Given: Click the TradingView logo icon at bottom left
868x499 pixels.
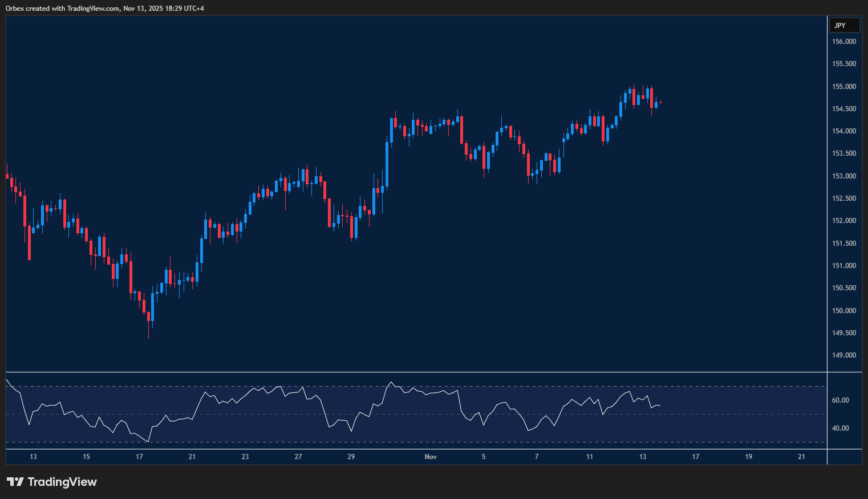Looking at the screenshot, I should (15, 482).
